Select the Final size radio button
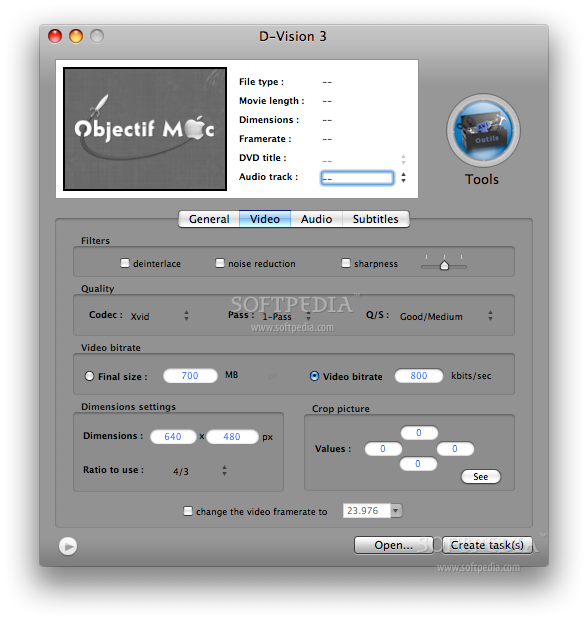 tap(89, 376)
